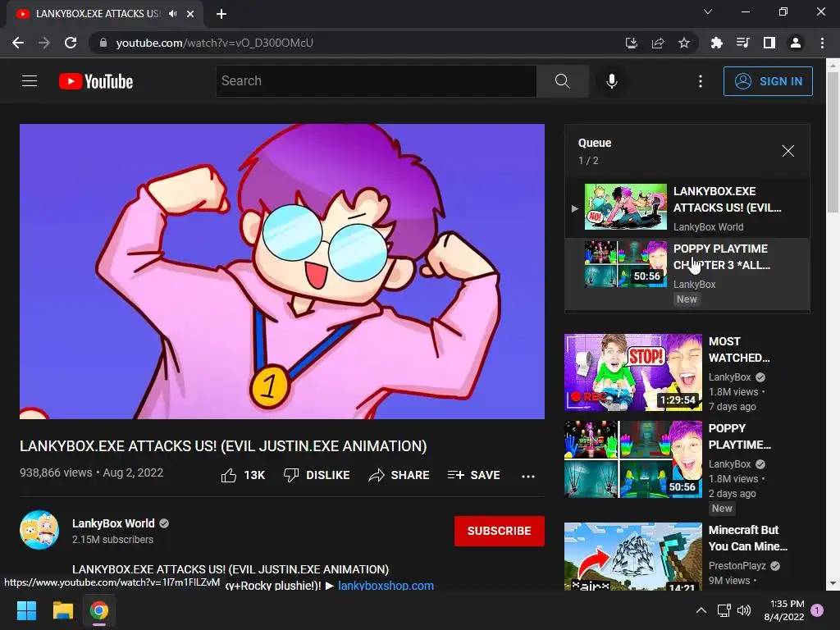Toggle Chrome side panel

[769, 43]
